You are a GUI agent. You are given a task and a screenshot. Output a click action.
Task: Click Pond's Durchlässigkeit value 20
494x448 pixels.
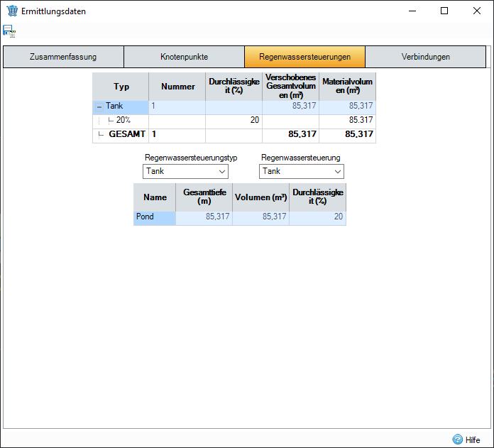coord(317,219)
